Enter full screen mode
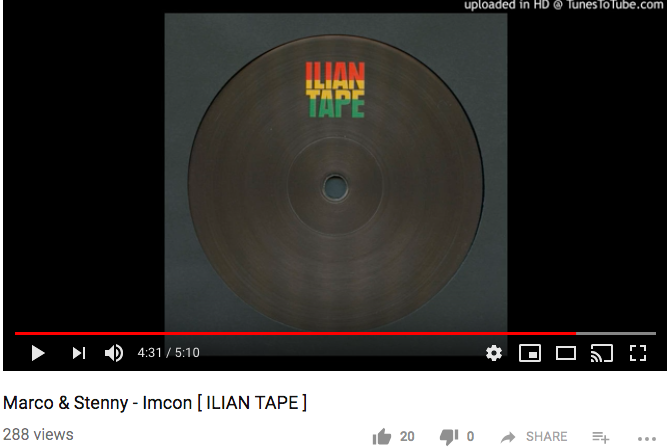Viewport: 671px width, 448px height. [638, 353]
